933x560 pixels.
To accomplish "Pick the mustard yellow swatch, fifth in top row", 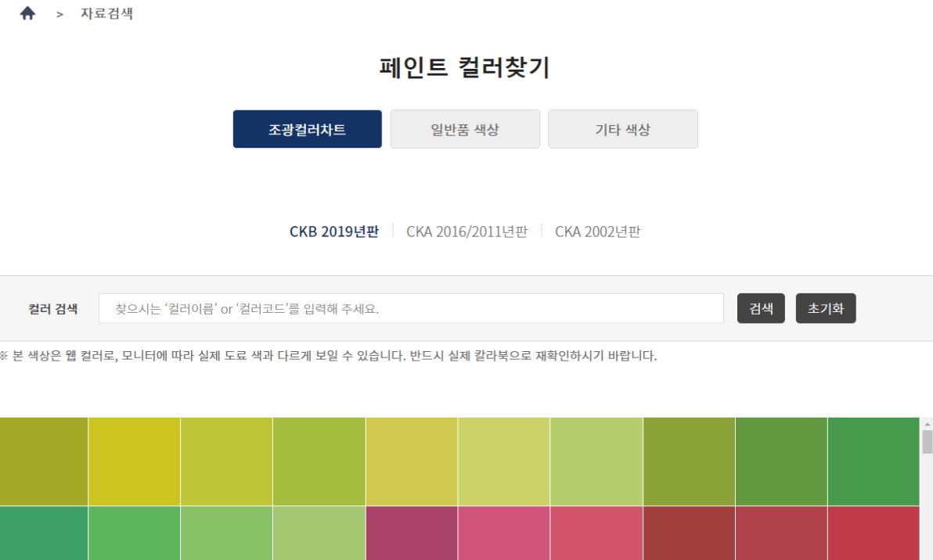I will pos(412,461).
